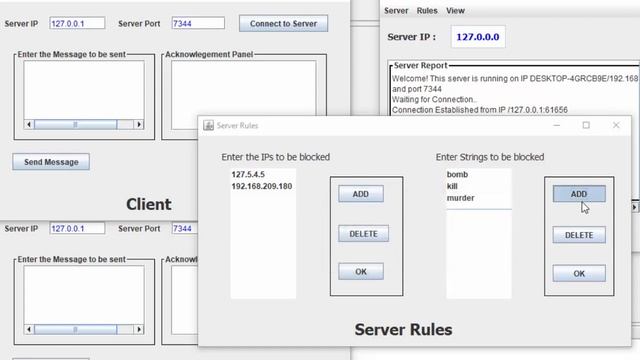Click horizontal scrollbar thumb in top client message box
This screenshot has height=360, width=640.
tap(76, 124)
